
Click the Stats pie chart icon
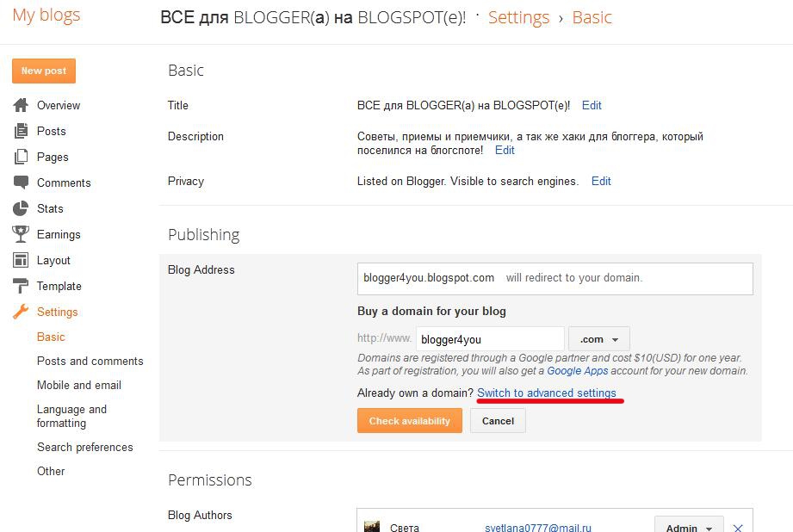[21, 208]
